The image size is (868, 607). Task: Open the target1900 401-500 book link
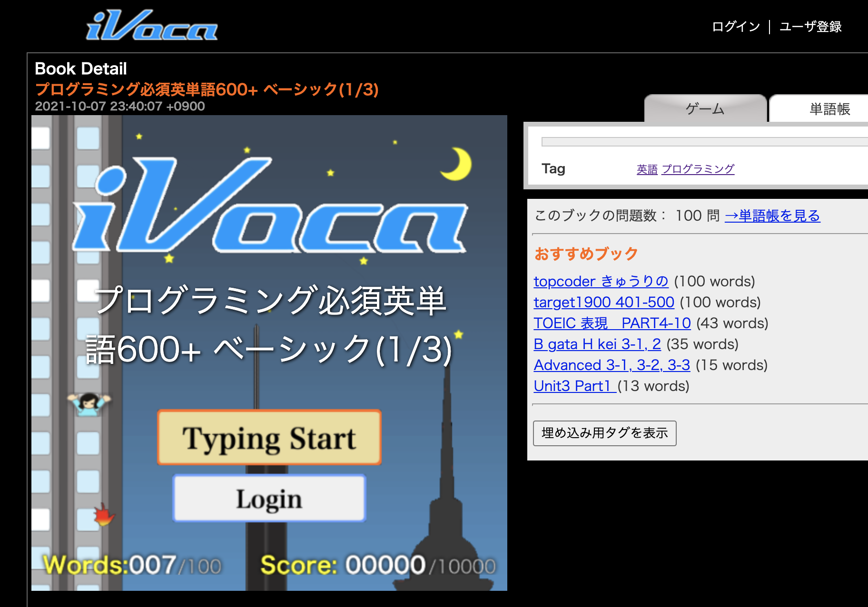click(x=604, y=302)
